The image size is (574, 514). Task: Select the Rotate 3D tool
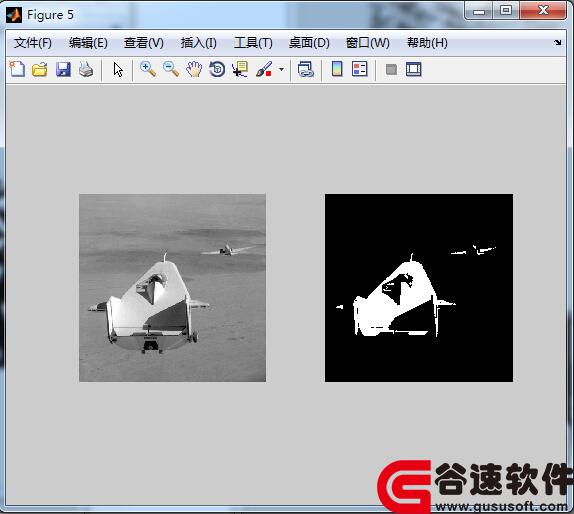(217, 69)
